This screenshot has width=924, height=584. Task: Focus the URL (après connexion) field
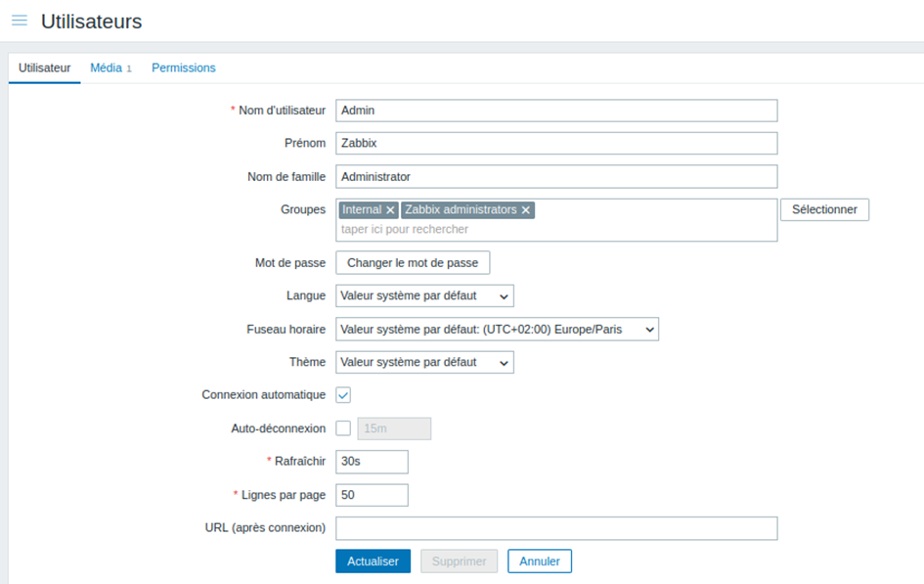click(x=555, y=528)
